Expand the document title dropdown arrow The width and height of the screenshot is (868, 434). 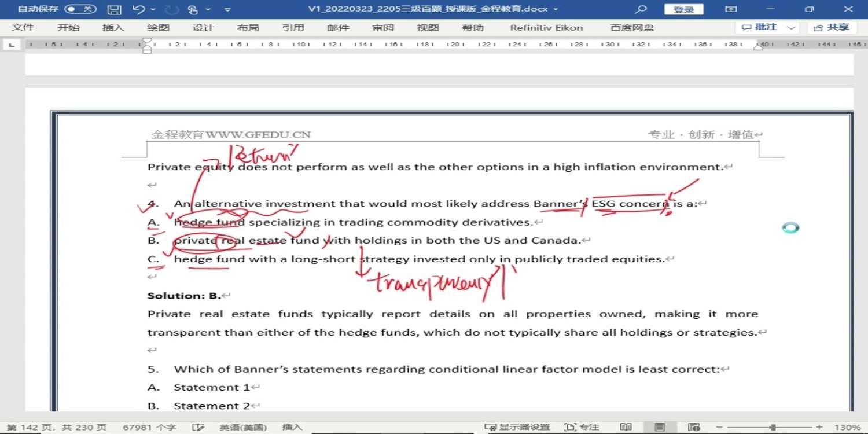pos(556,9)
